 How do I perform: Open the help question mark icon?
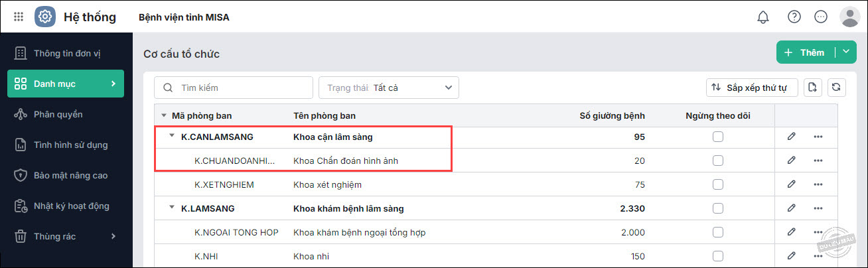[794, 17]
